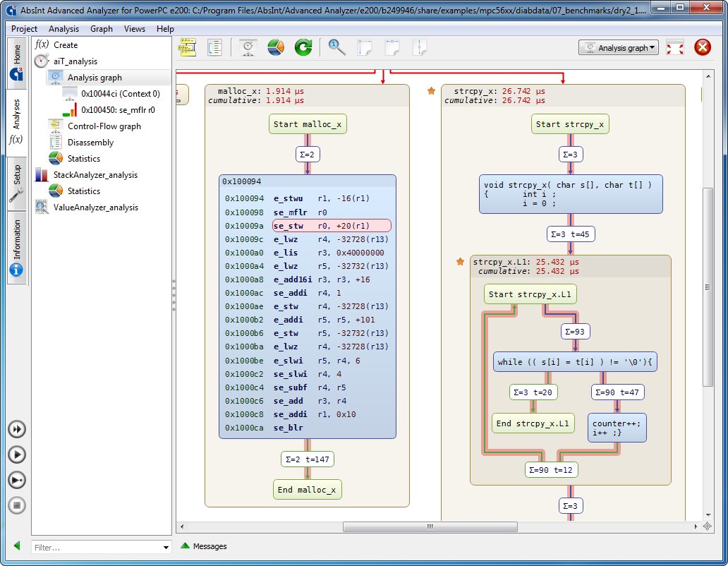Image resolution: width=728 pixels, height=566 pixels.
Task: Click the vertical scrollbar down arrow
Action: tap(708, 514)
